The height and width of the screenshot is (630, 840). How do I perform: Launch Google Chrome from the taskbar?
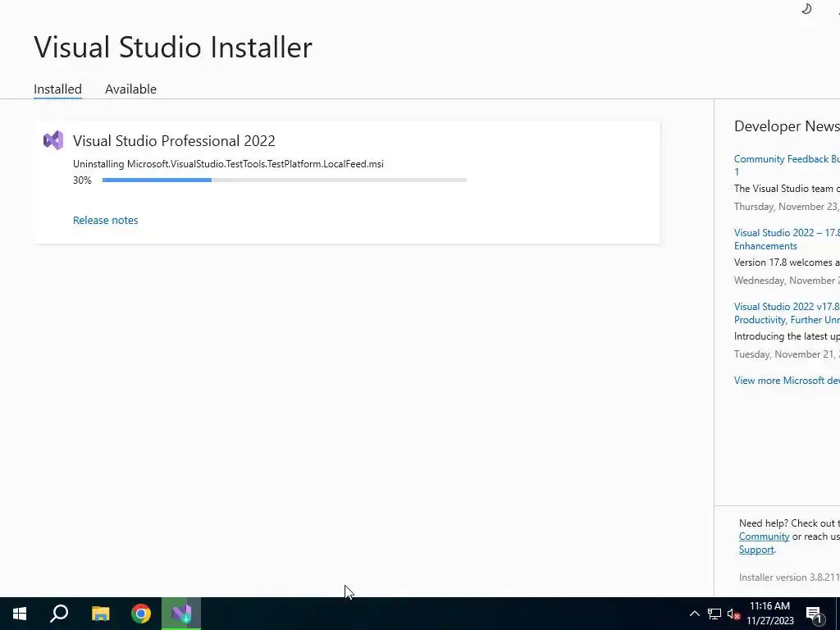[x=141, y=614]
